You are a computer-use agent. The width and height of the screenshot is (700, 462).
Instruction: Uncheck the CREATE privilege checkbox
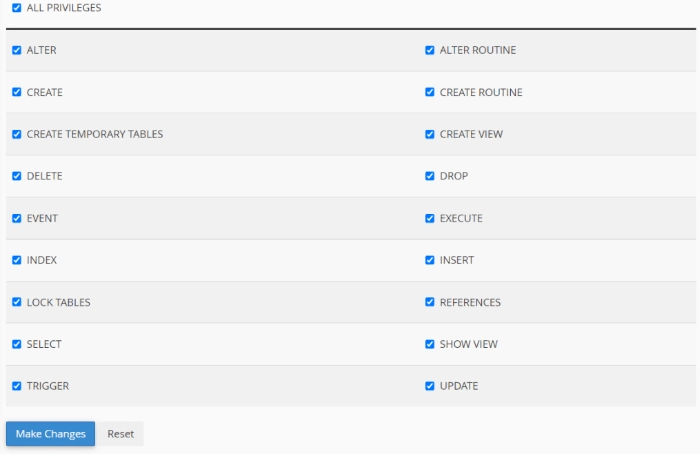pos(16,92)
